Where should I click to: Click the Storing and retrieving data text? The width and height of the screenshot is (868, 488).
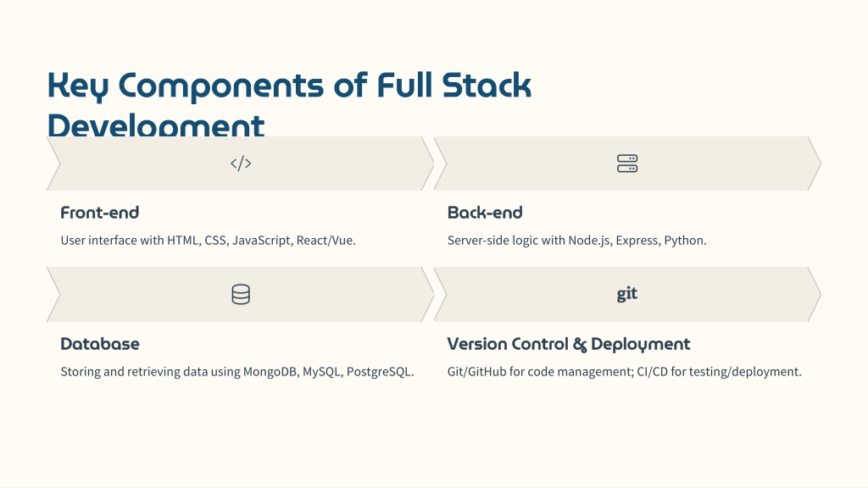(237, 371)
